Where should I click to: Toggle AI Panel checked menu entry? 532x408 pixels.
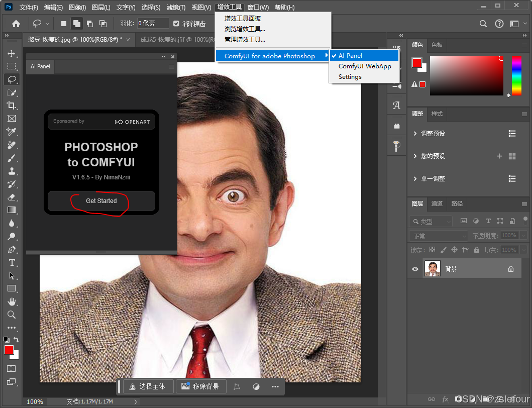(x=364, y=56)
